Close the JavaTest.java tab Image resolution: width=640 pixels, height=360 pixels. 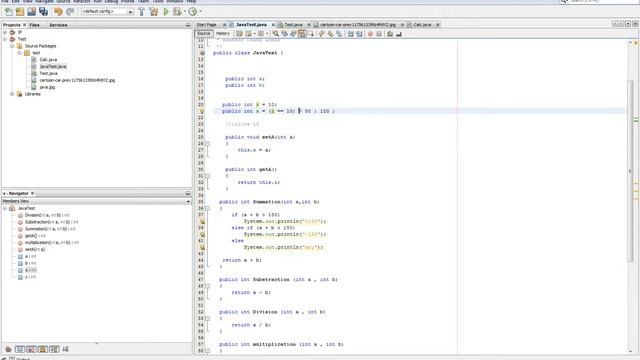[x=273, y=25]
